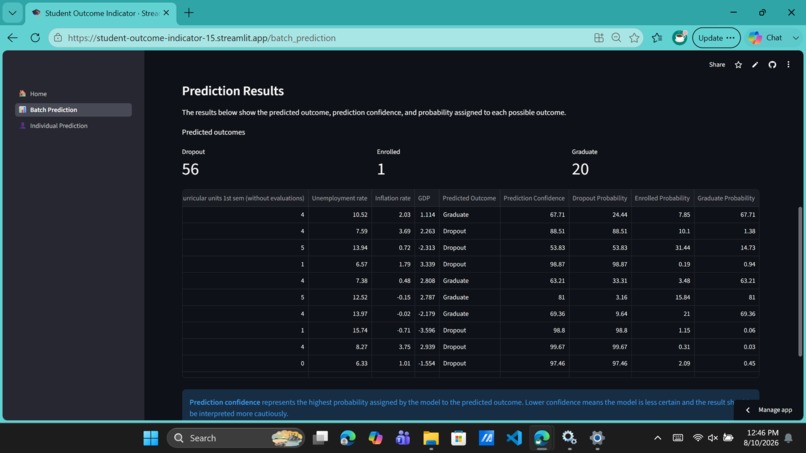
Task: Select the confidence cell 67.71
Action: click(x=534, y=214)
